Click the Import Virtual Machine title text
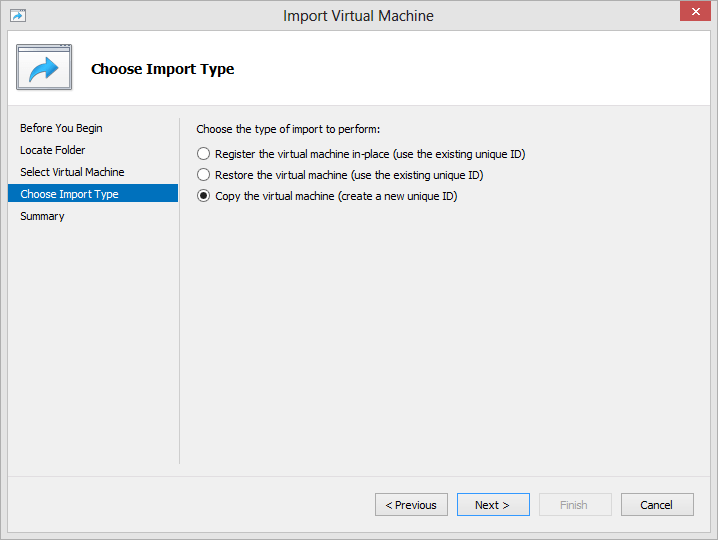 (x=358, y=16)
